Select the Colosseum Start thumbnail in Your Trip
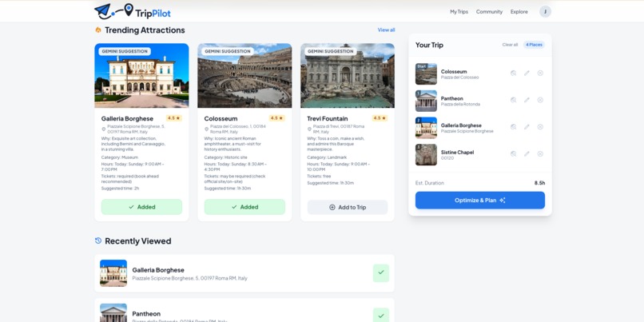The image size is (644, 322). [426, 74]
